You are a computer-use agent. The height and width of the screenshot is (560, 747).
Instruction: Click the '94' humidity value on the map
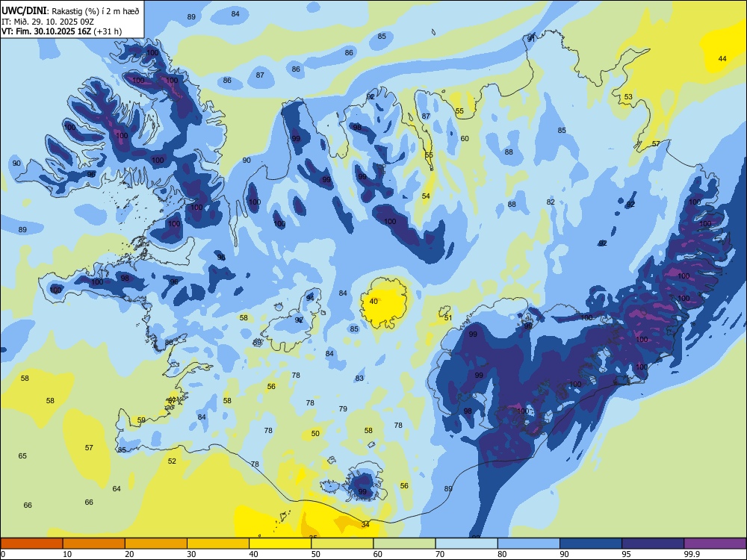[x=310, y=298]
